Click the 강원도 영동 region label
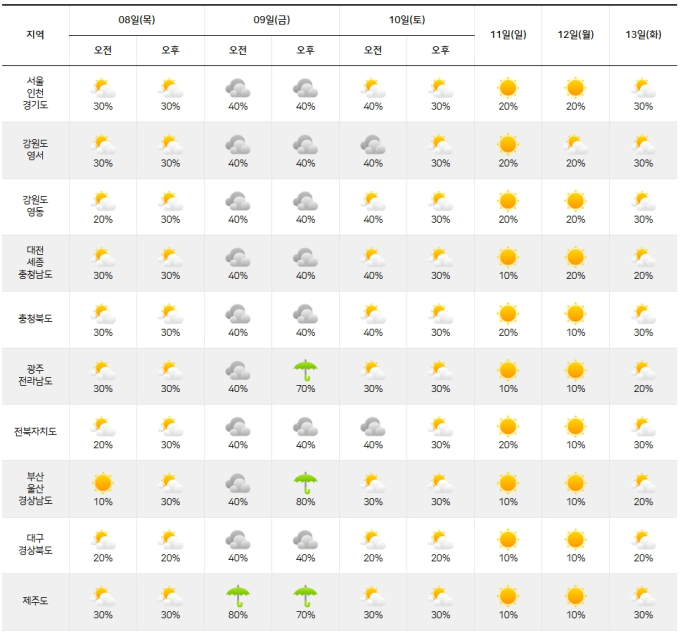This screenshot has width=680, height=633. tap(35, 206)
